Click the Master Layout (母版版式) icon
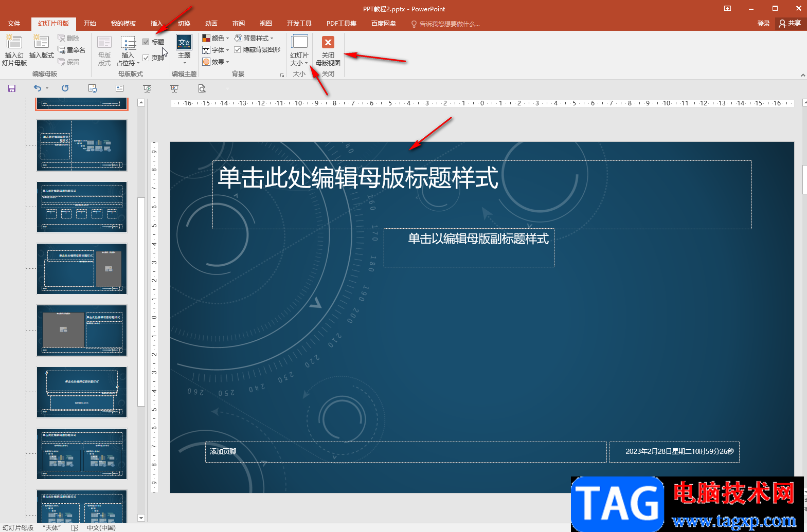The width and height of the screenshot is (807, 532). coord(104,50)
